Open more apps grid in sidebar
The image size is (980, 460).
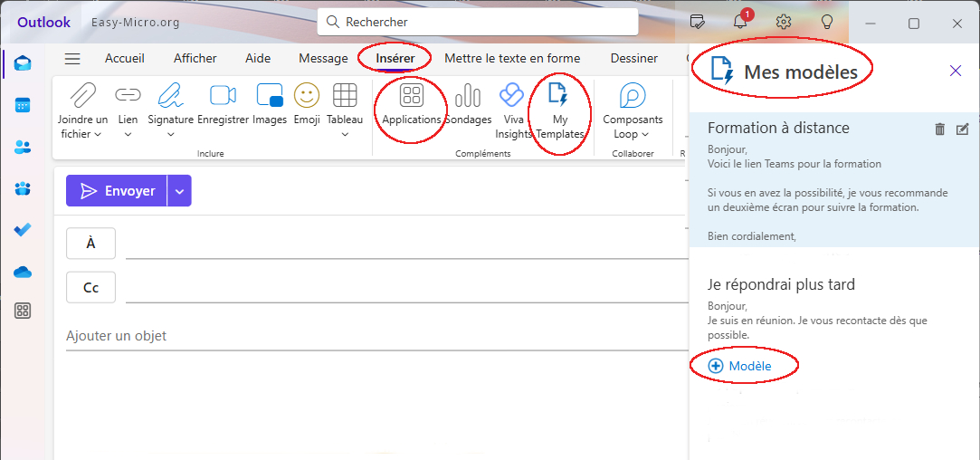tap(24, 311)
